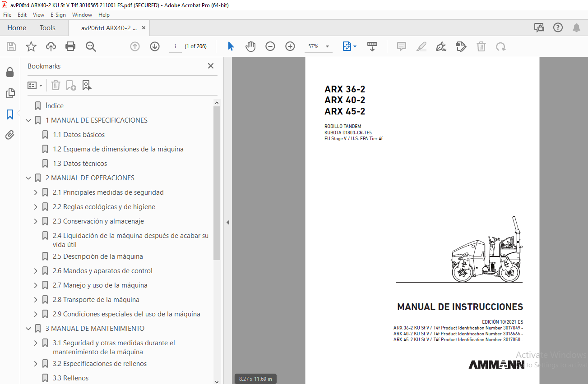Screen dimensions: 588x384
Task: Zoom in with the plus button
Action: pyautogui.click(x=290, y=46)
